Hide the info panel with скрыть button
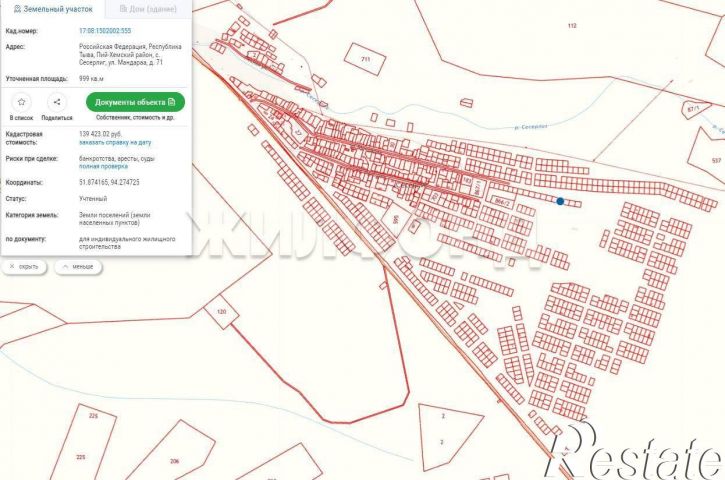This screenshot has height=480, width=725. point(25,267)
